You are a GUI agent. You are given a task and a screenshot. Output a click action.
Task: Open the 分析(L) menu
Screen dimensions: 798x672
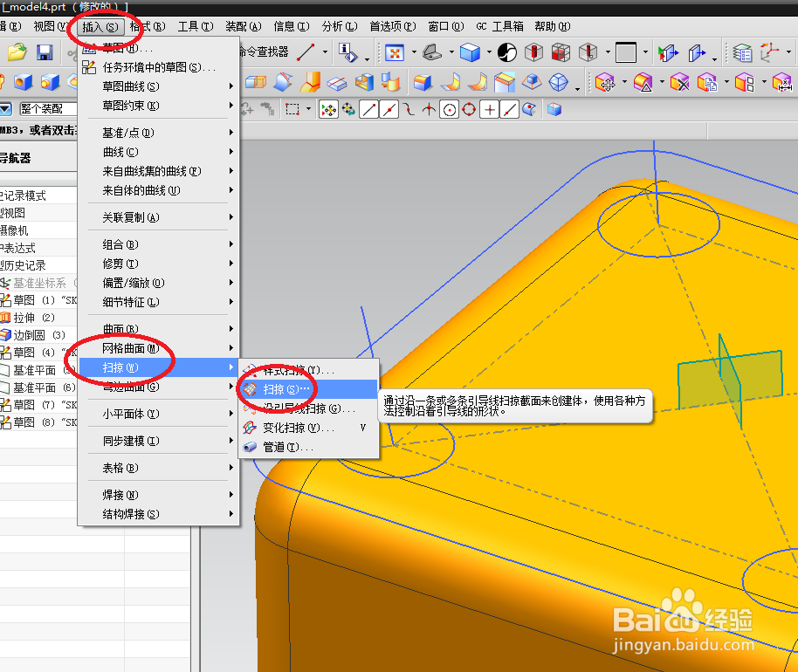click(340, 26)
